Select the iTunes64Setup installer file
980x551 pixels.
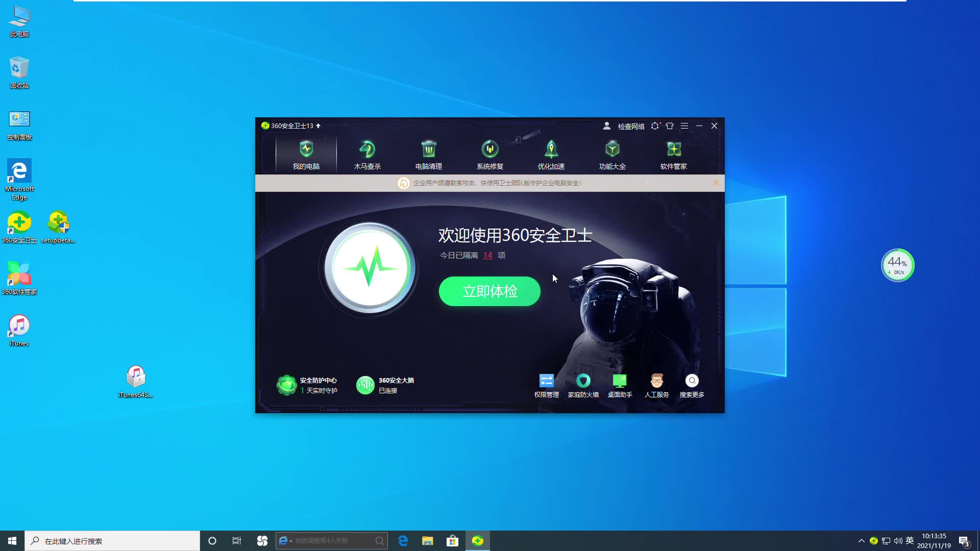pyautogui.click(x=136, y=382)
